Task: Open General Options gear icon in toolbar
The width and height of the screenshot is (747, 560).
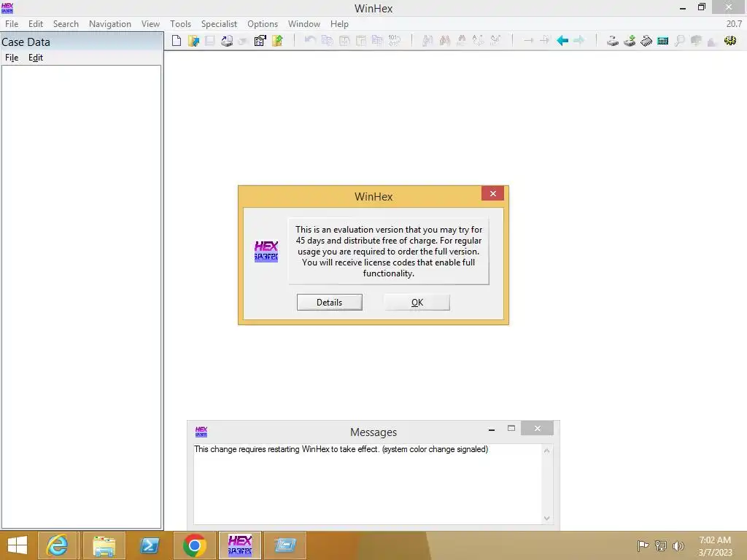Action: (x=730, y=41)
